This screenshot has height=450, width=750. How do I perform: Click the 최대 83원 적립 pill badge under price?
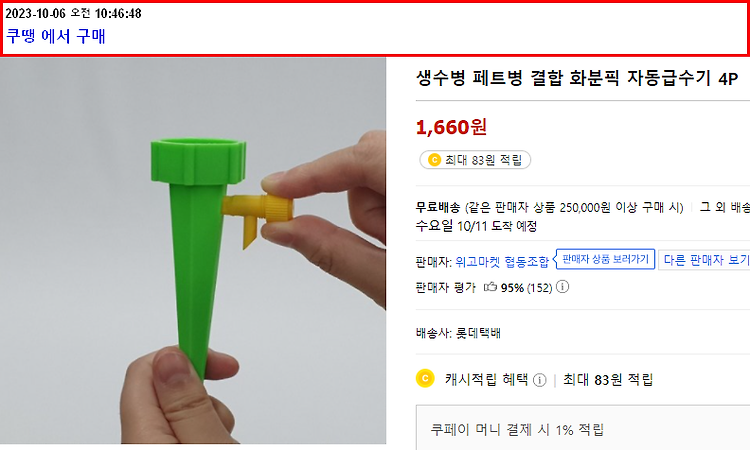(x=475, y=160)
